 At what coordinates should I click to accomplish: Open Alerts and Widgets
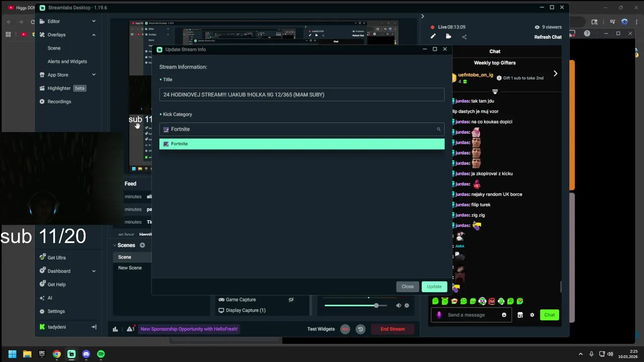point(67,61)
